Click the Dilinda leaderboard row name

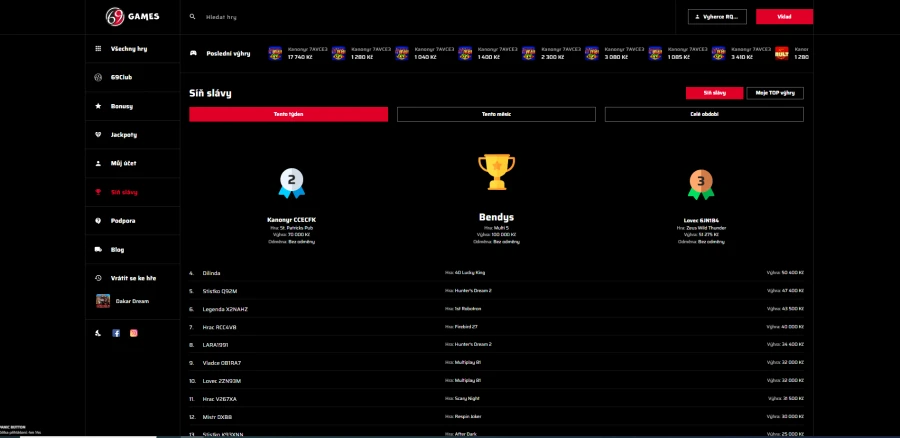coord(211,273)
